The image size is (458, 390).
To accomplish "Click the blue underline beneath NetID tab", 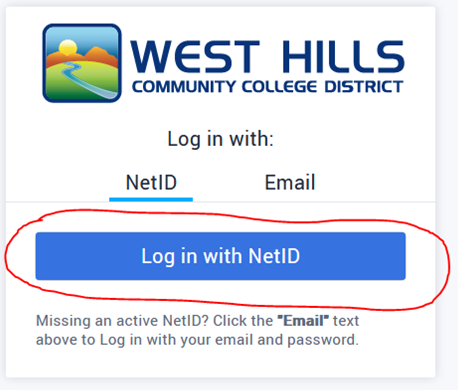I will pos(151,199).
